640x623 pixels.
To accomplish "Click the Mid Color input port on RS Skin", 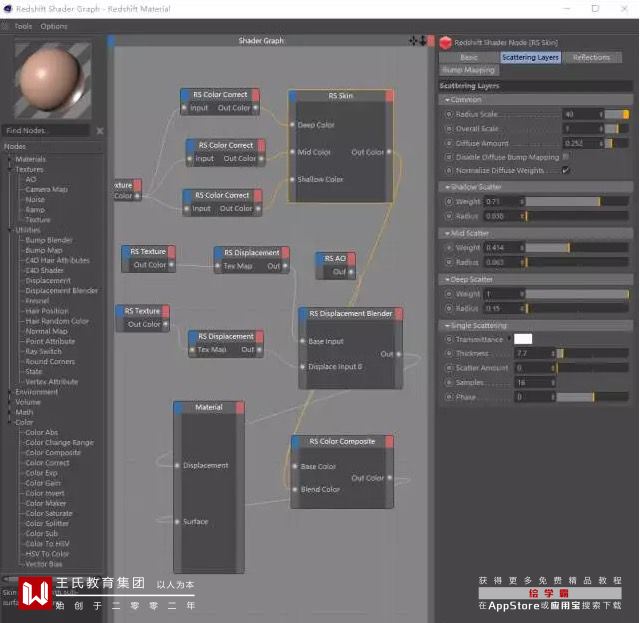I will click(x=292, y=152).
